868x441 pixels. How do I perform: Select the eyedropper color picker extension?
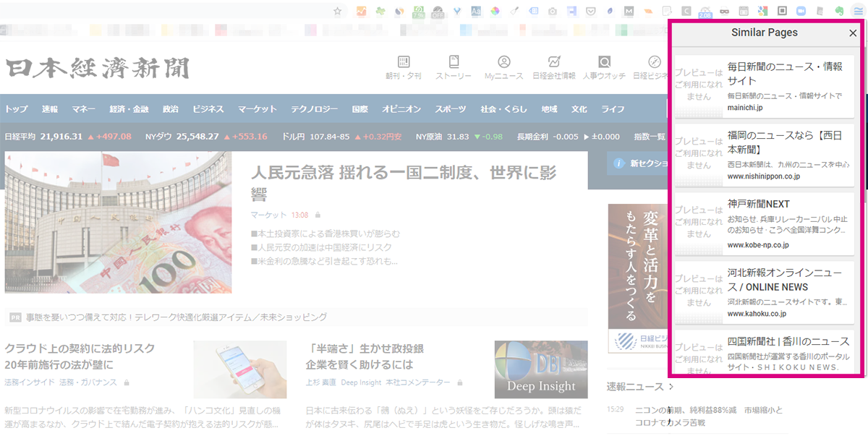[515, 11]
